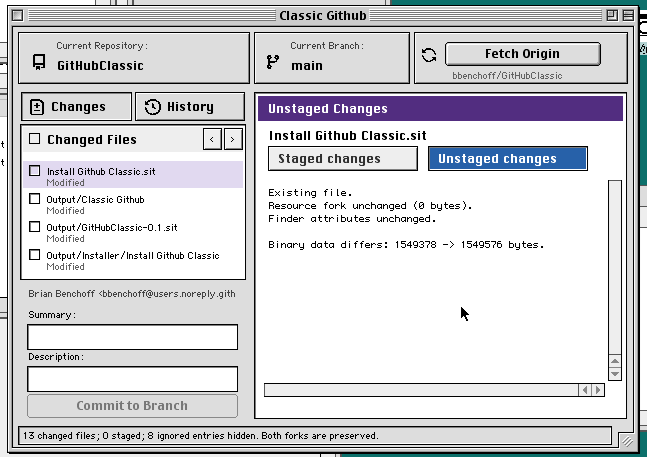Click the branch fork icon
The width and height of the screenshot is (647, 457).
[272, 62]
